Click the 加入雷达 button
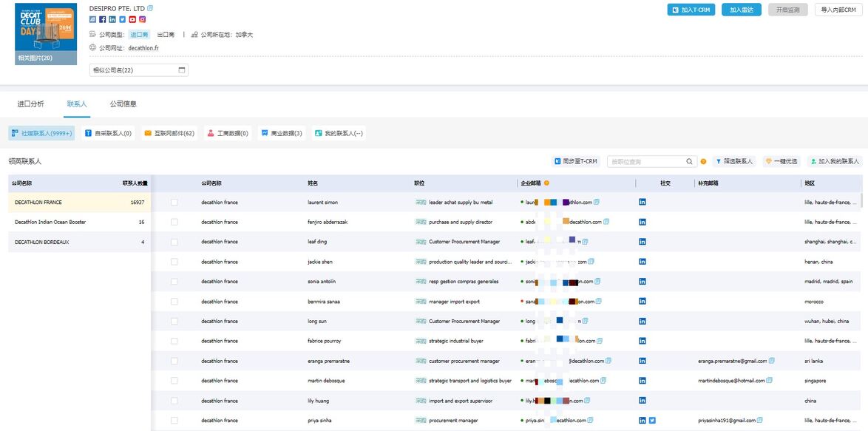This screenshot has width=868, height=431. pos(742,10)
